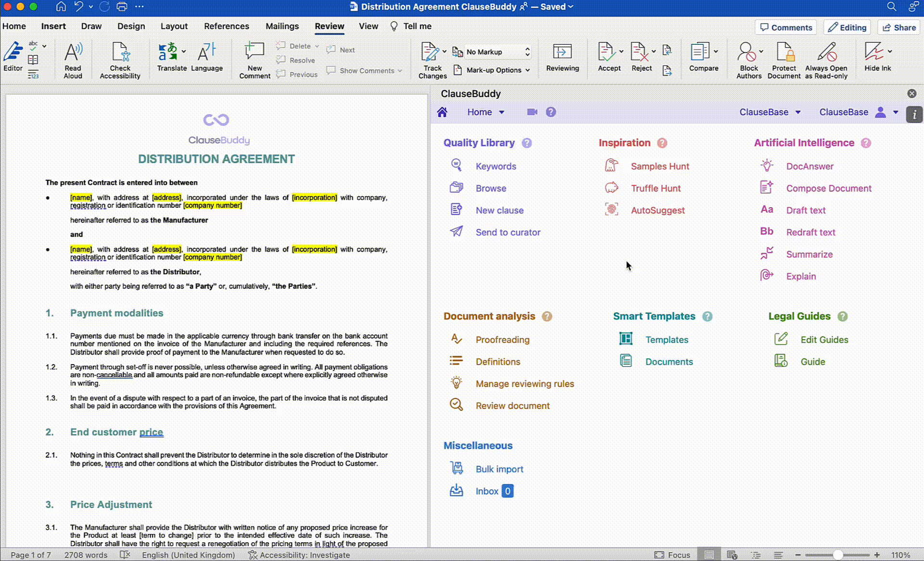Image resolution: width=924 pixels, height=561 pixels.
Task: Open Bulk import
Action: [499, 470]
